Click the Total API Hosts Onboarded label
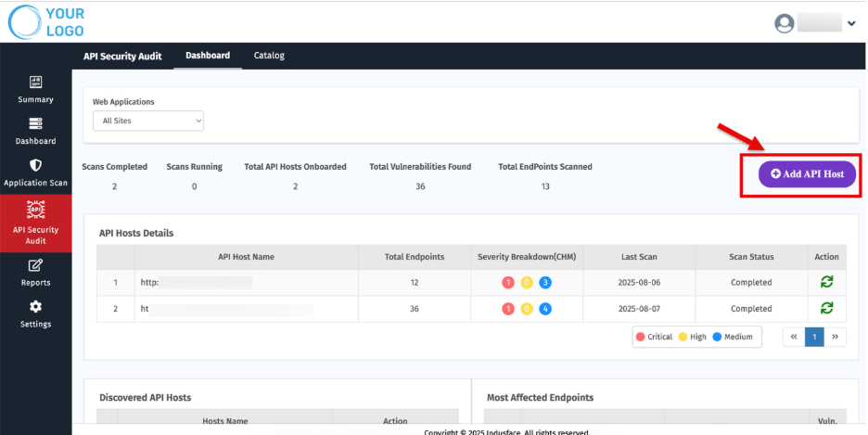The width and height of the screenshot is (868, 435). coord(295,167)
